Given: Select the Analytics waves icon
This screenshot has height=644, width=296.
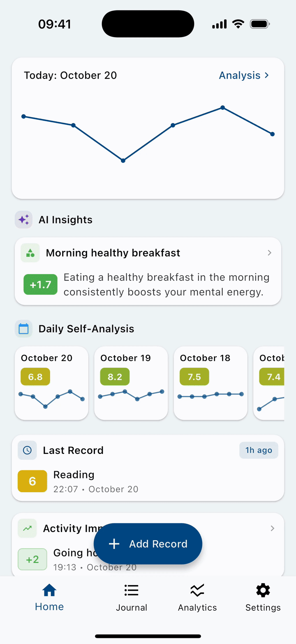Looking at the screenshot, I should tap(197, 590).
